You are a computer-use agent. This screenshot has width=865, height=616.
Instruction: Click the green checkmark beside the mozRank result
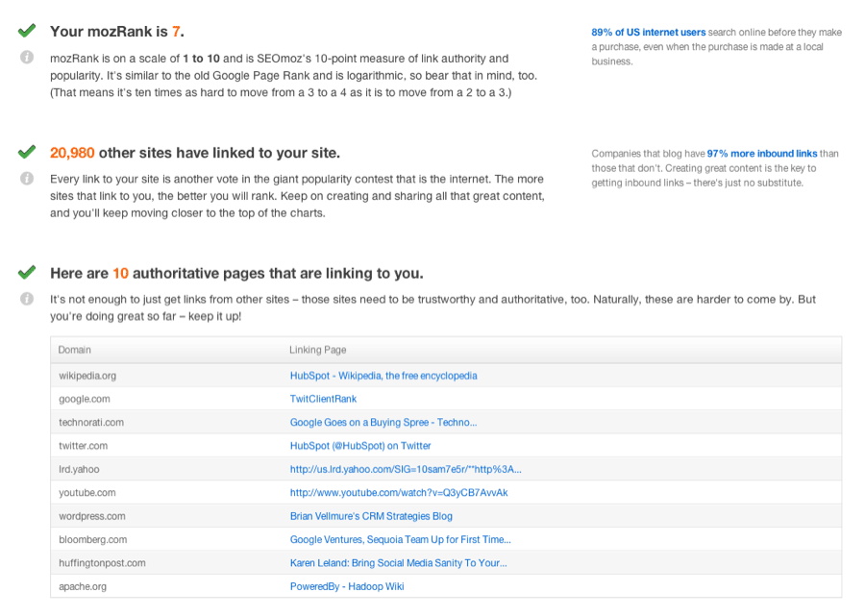click(26, 30)
